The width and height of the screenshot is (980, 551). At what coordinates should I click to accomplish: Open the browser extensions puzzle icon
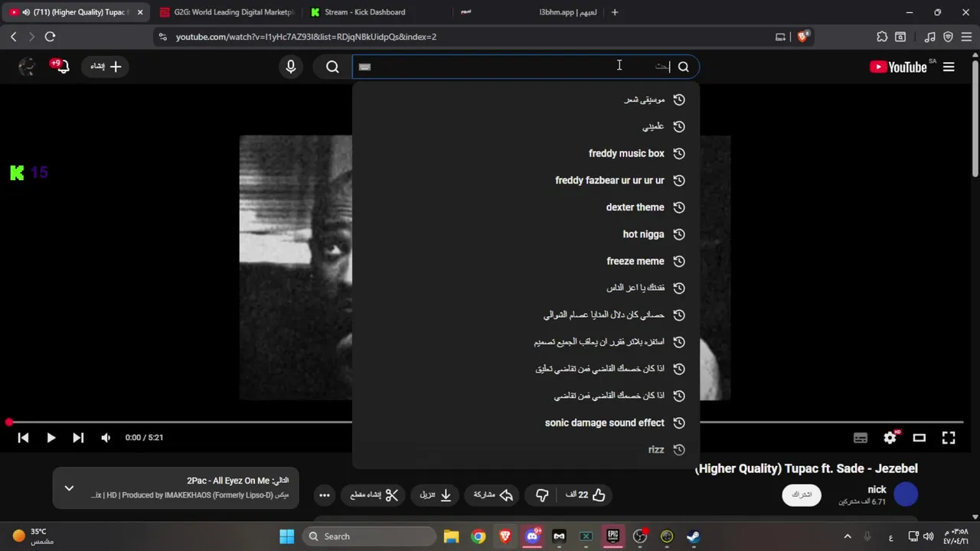click(882, 37)
